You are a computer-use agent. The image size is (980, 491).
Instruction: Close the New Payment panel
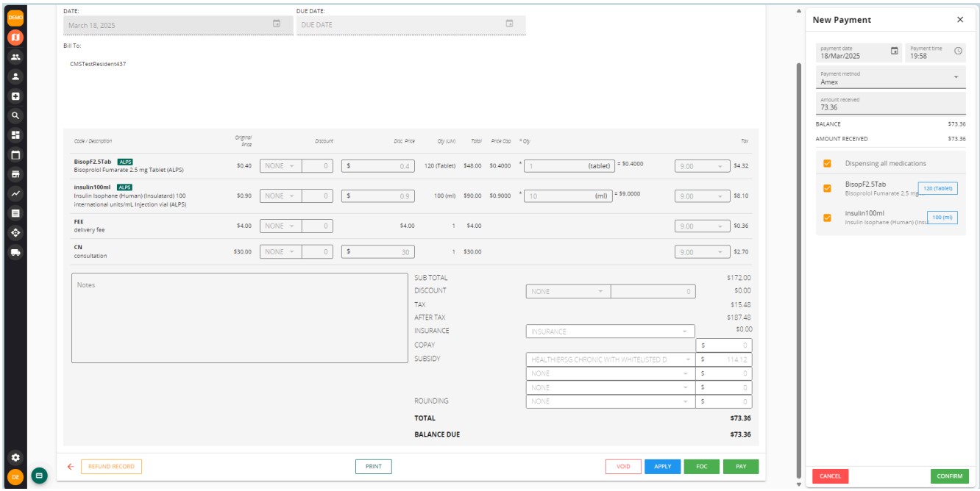[x=960, y=20]
